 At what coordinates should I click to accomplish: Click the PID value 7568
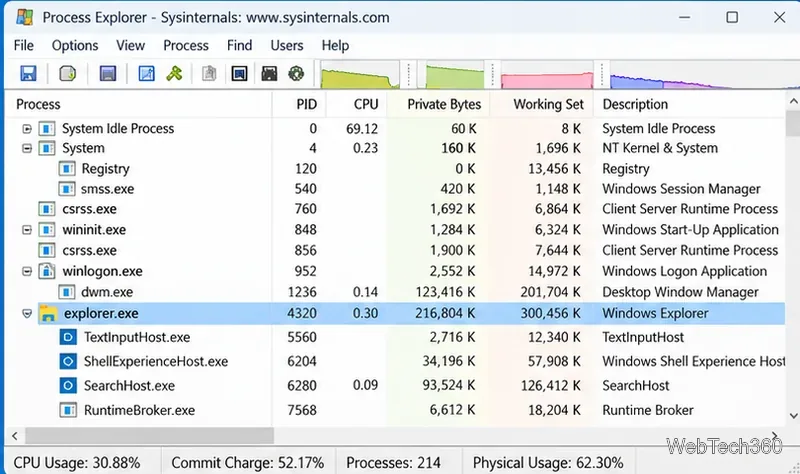302,410
